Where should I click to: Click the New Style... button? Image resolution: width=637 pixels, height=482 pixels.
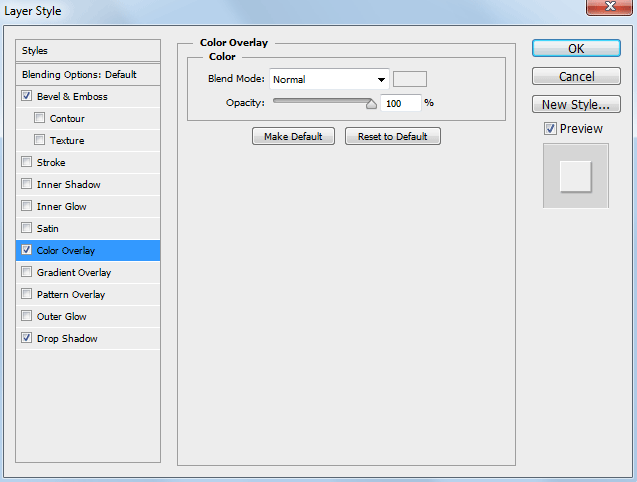[576, 104]
